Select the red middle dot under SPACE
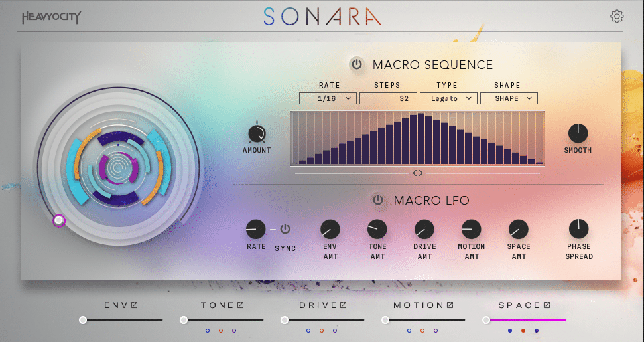Screen dimensions: 644x342 [523, 331]
